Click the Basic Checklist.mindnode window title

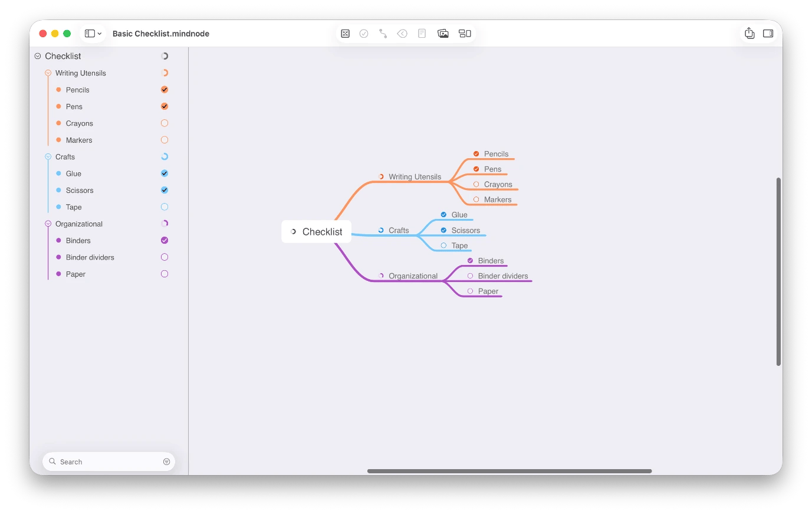(x=161, y=34)
